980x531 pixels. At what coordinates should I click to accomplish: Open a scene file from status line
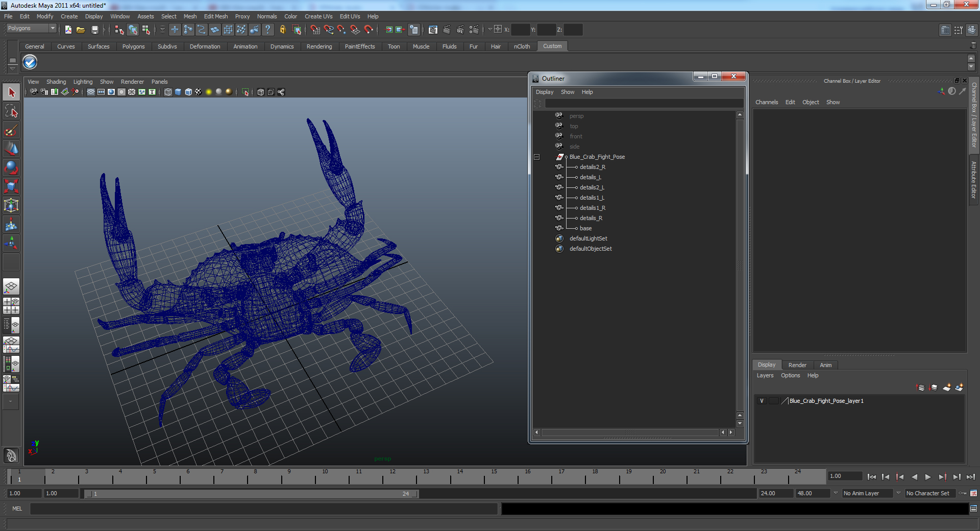81,30
